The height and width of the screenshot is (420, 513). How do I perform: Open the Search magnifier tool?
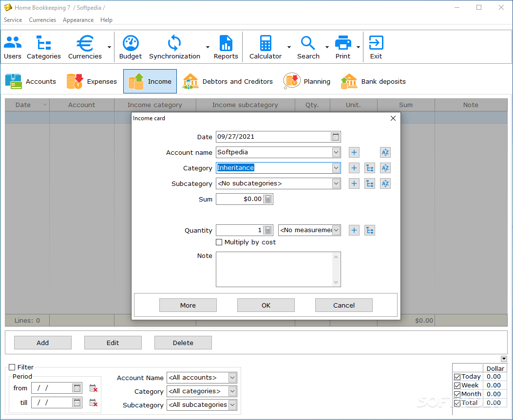click(x=308, y=47)
